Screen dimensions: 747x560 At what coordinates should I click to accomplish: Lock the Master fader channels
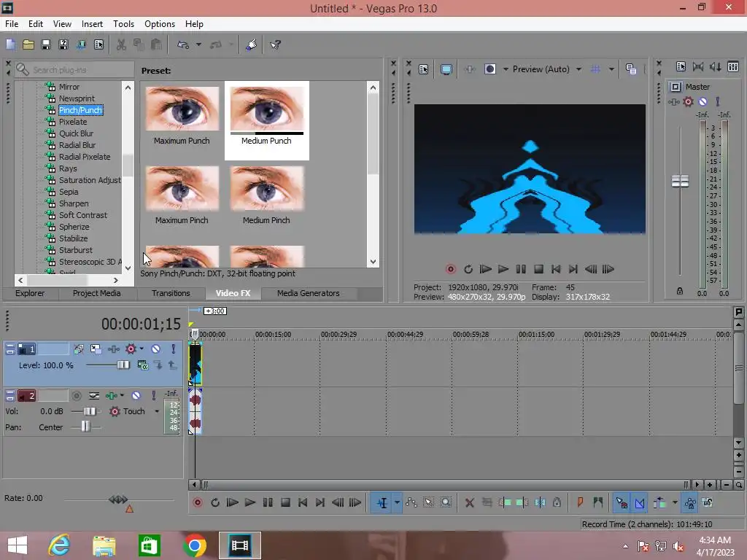tap(680, 291)
